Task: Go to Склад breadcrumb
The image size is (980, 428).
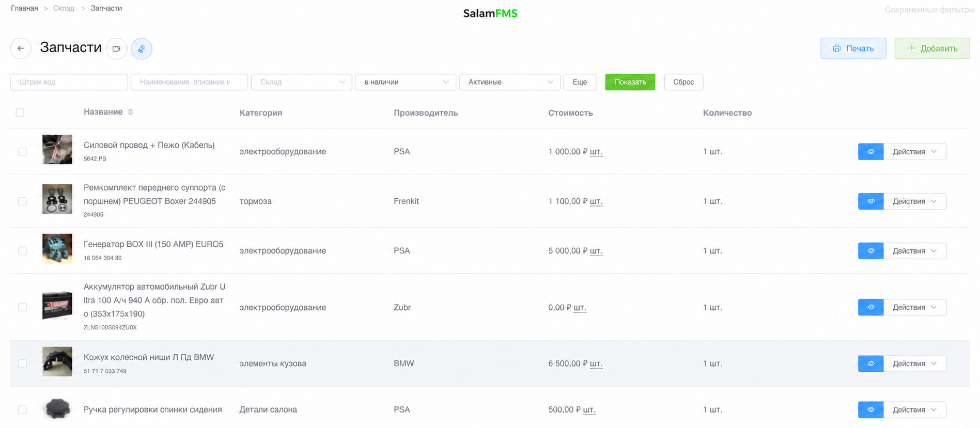Action: (x=64, y=8)
